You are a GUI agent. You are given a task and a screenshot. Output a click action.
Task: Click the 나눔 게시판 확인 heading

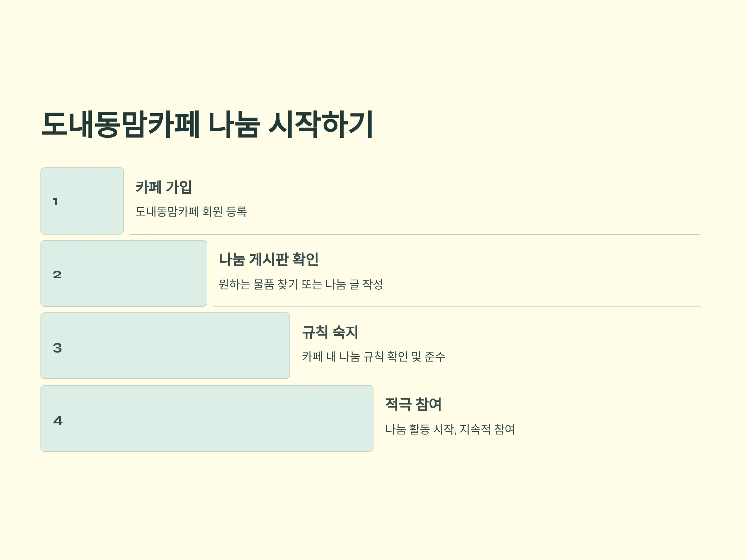[x=269, y=259]
